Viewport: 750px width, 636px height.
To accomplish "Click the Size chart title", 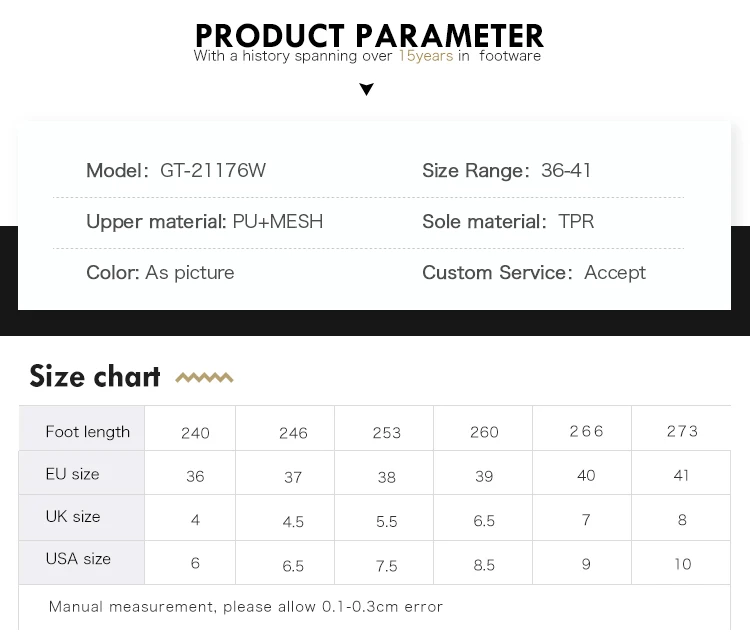I will click(95, 376).
